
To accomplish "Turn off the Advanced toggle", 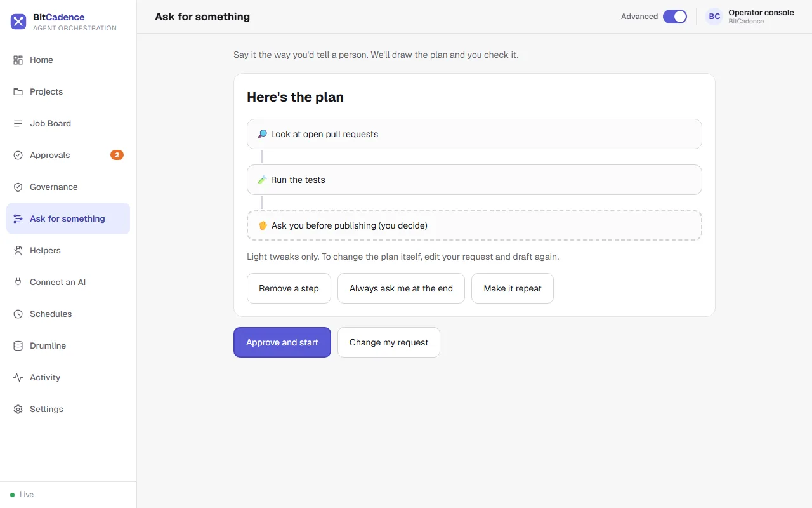I will 675,17.
